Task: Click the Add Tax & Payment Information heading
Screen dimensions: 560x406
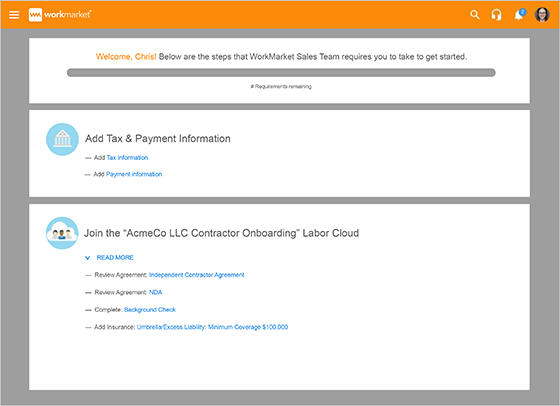Action: [x=158, y=139]
